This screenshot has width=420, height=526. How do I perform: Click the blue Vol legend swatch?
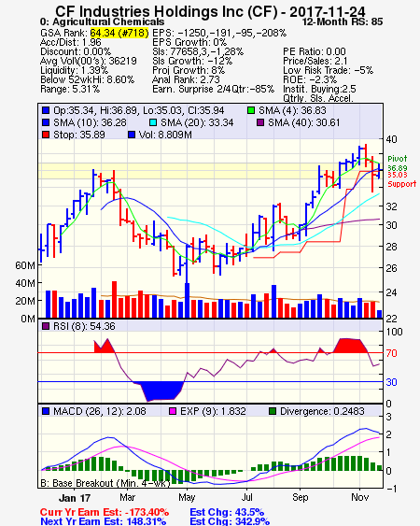[x=132, y=135]
